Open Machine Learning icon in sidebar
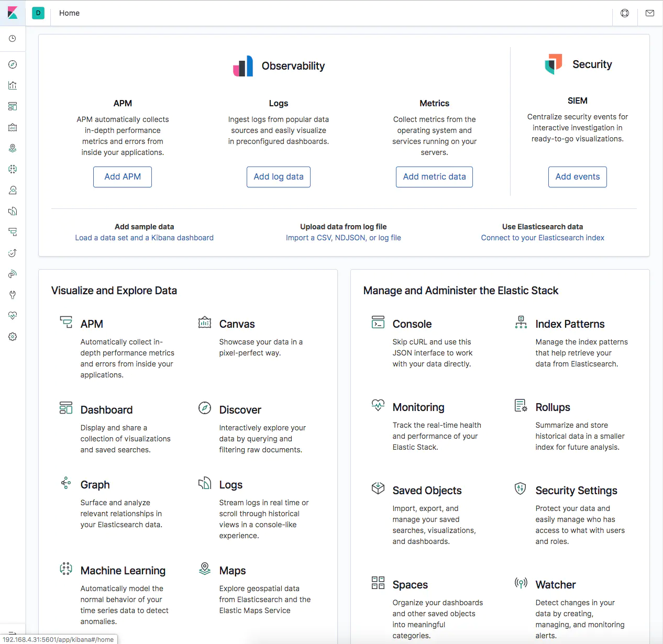The width and height of the screenshot is (663, 644). (13, 169)
